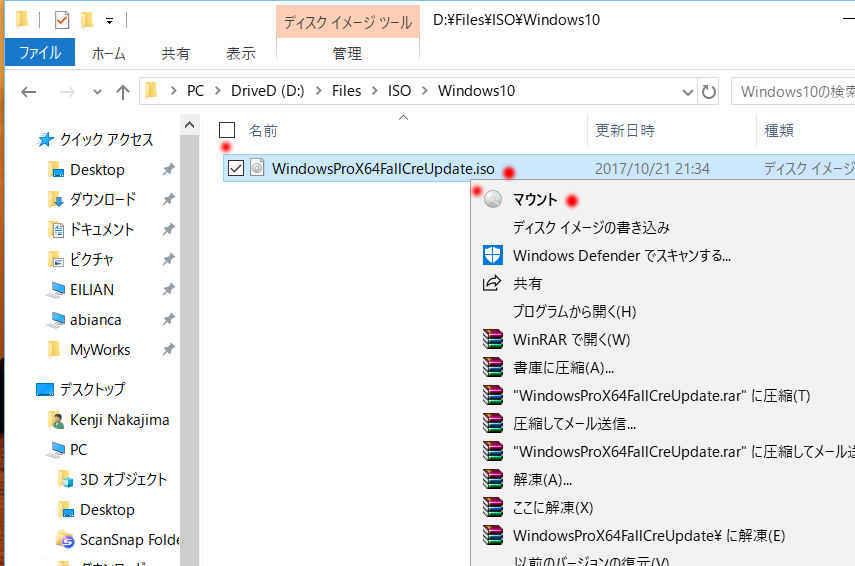
Task: Switch to the ホーム ribbon tab
Action: tap(109, 53)
